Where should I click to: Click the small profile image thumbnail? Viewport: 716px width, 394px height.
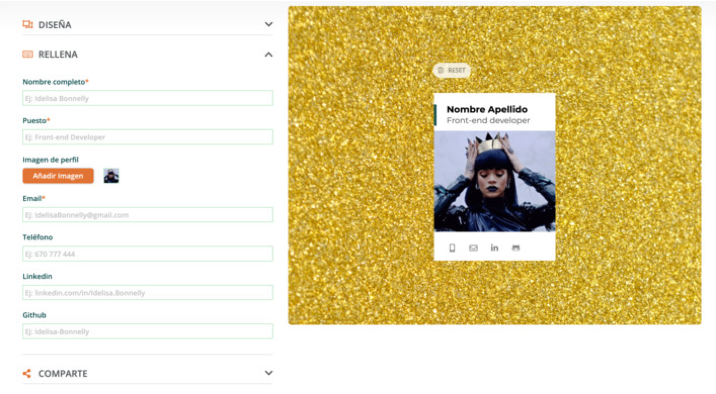pyautogui.click(x=111, y=176)
